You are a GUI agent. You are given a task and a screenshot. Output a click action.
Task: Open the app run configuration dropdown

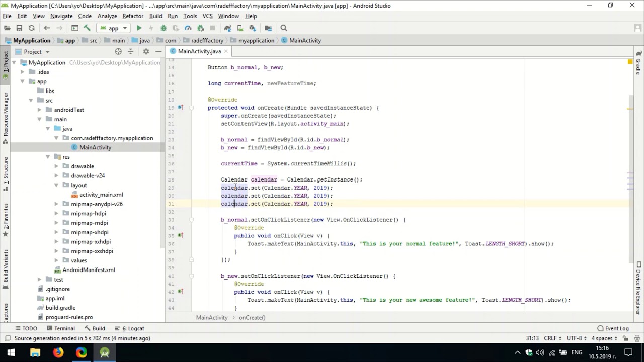click(x=114, y=28)
